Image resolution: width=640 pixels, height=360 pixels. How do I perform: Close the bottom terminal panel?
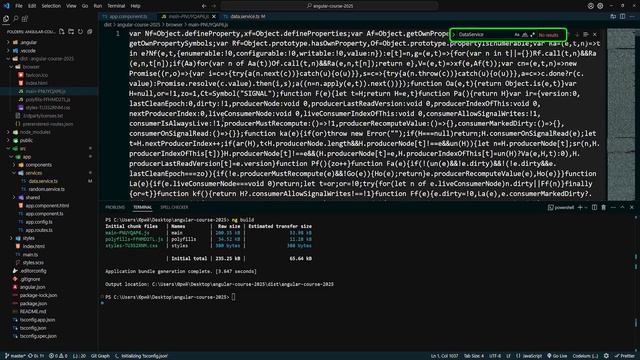click(x=632, y=207)
